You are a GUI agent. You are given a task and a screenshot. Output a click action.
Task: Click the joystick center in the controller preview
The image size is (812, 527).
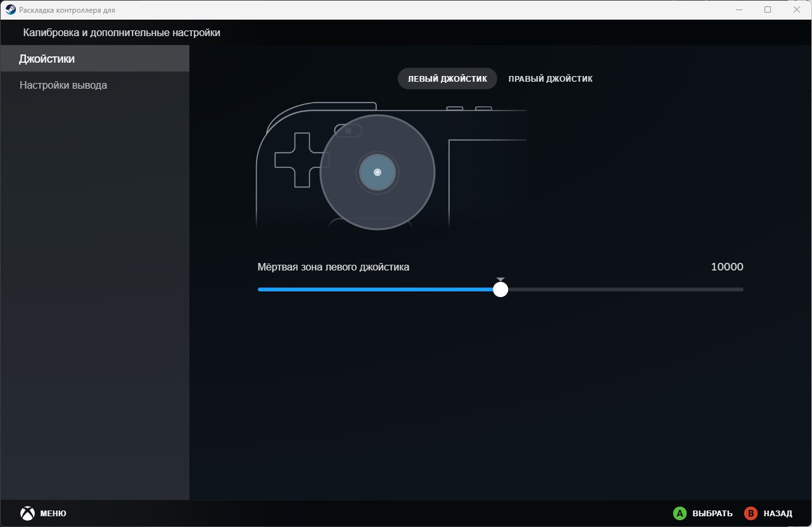(x=377, y=172)
